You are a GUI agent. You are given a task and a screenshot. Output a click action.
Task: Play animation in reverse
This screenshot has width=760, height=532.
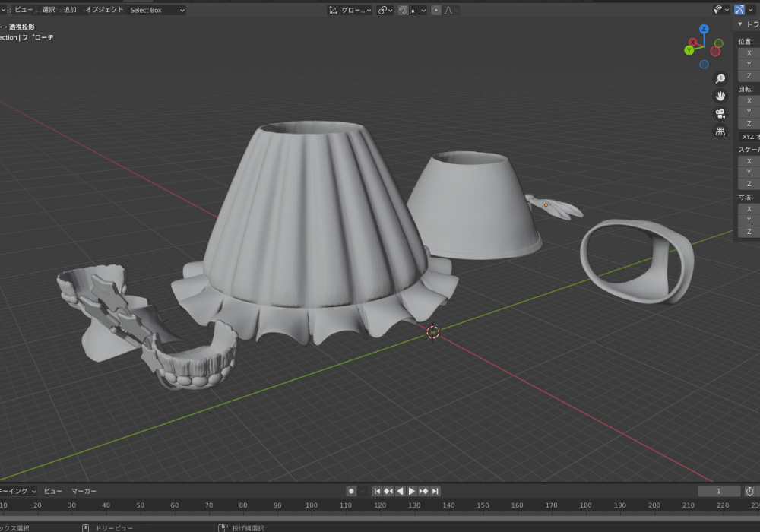(x=400, y=491)
